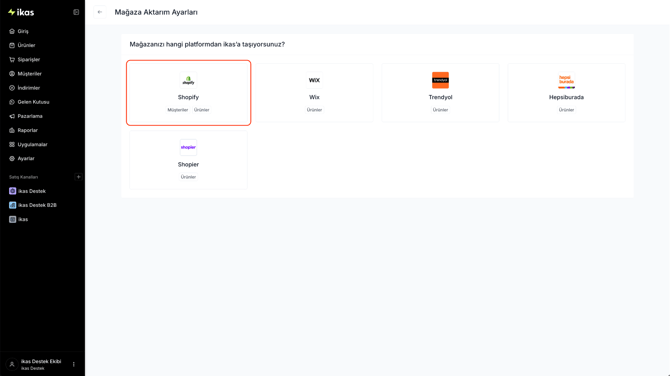This screenshot has width=670, height=376.
Task: Click the ikas Destek B2B channel icon
Action: [x=12, y=205]
